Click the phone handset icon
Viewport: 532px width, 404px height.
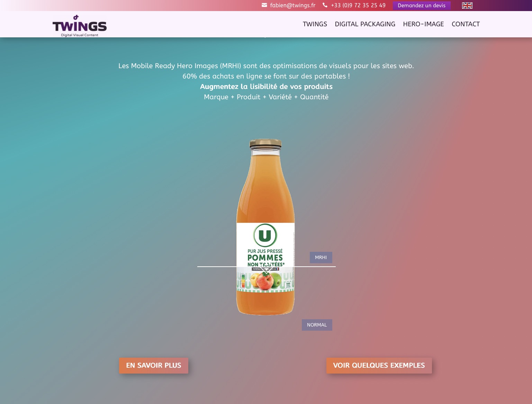pos(325,5)
